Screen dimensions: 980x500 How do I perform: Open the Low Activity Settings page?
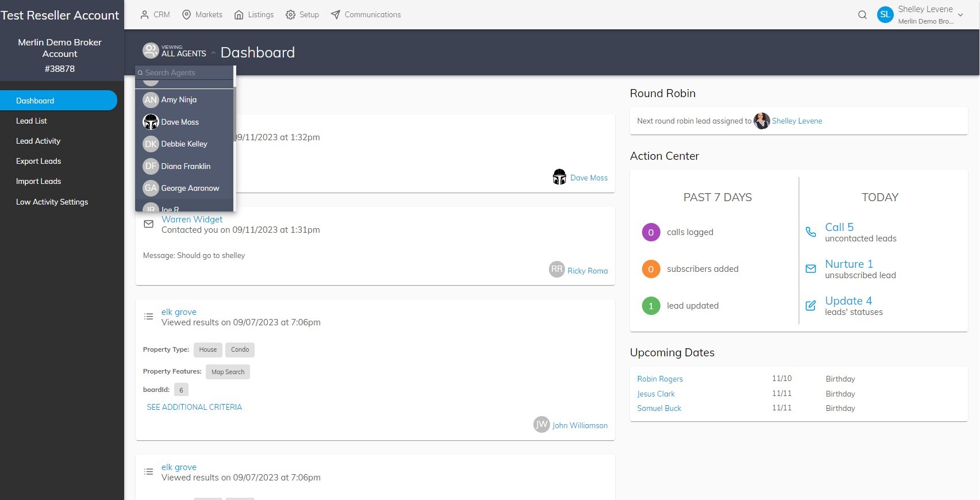(x=52, y=202)
